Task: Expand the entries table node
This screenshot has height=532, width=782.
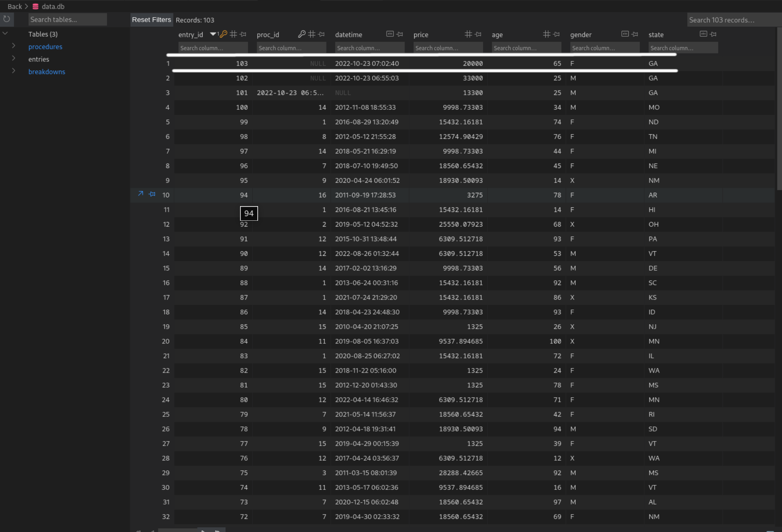Action: tap(14, 58)
